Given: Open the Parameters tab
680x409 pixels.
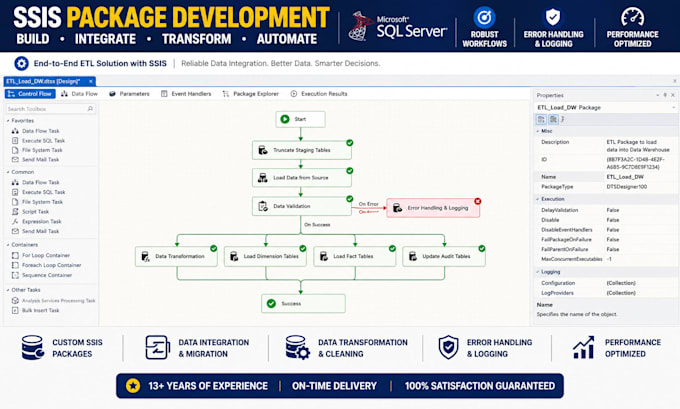Looking at the screenshot, I should click(x=129, y=94).
